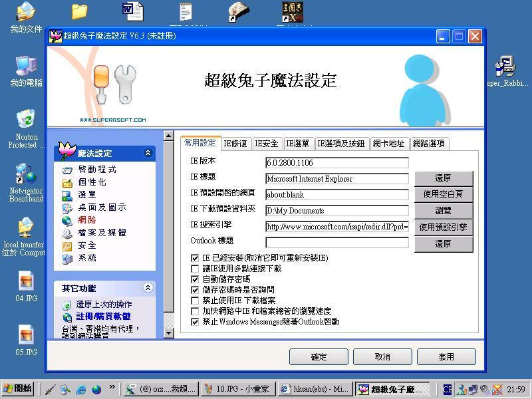Click the 安全 key icon in sidebar

[x=67, y=246]
